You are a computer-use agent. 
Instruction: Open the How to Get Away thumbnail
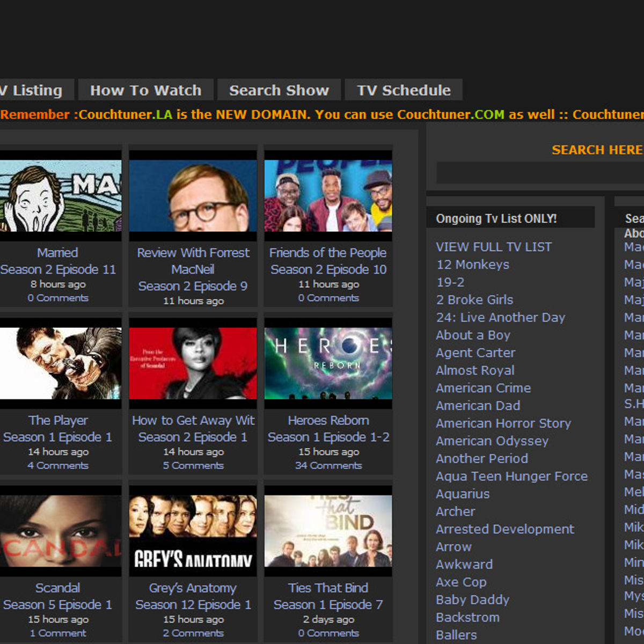click(193, 363)
